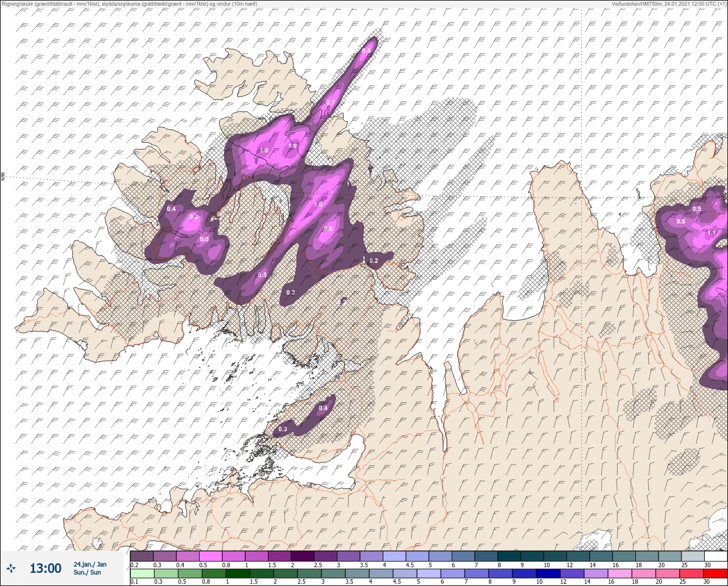Click the 1.1 snowfall value on map

[712, 233]
